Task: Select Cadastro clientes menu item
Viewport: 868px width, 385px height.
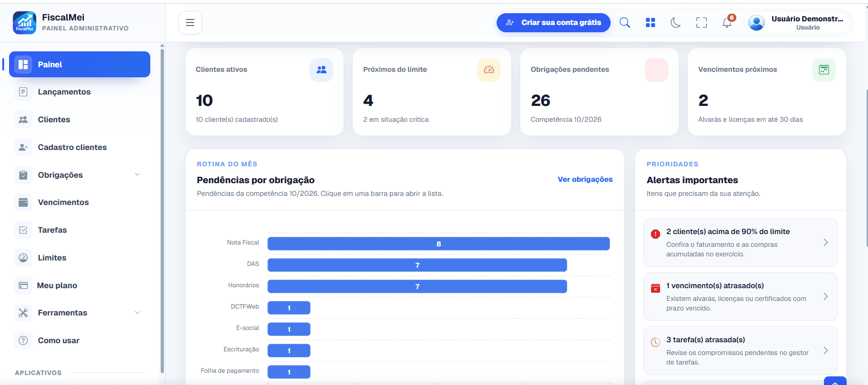Action: coord(79,147)
